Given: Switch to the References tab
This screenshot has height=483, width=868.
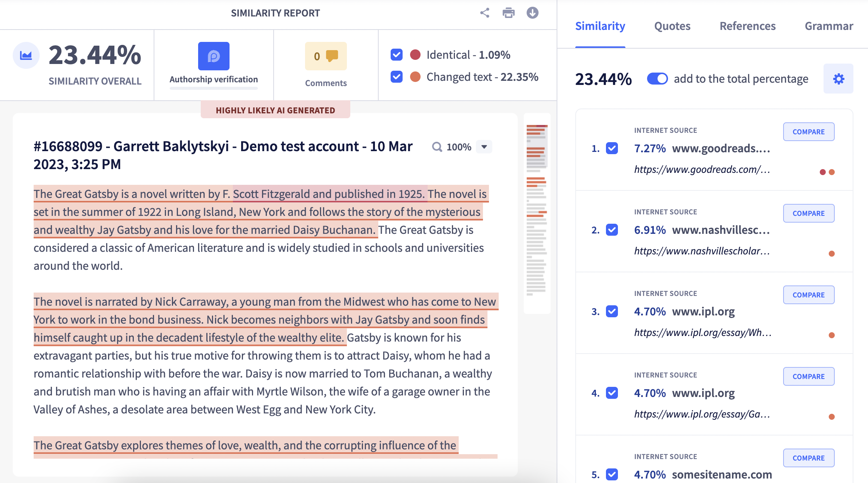Looking at the screenshot, I should coord(747,26).
